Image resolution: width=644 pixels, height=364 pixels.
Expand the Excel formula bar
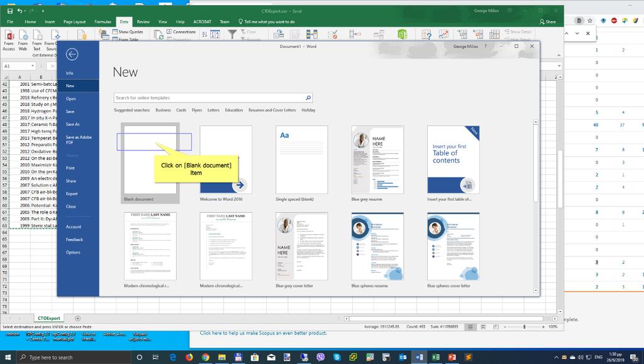click(x=559, y=65)
